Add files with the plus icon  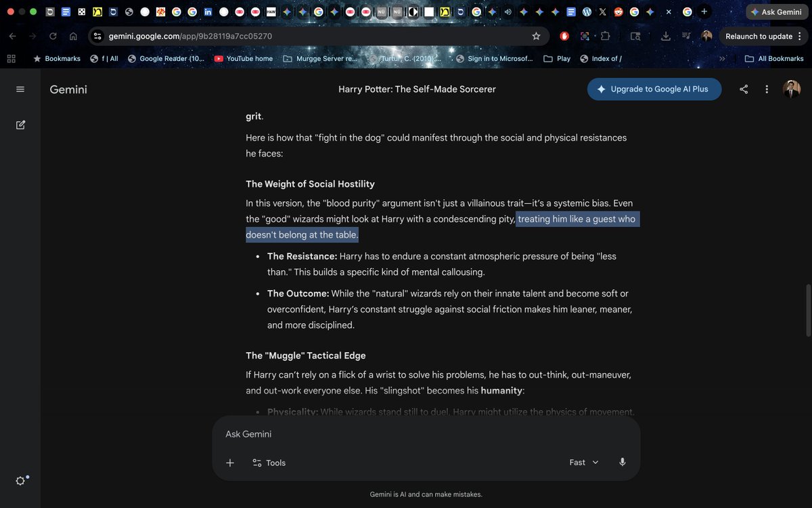[x=230, y=463]
